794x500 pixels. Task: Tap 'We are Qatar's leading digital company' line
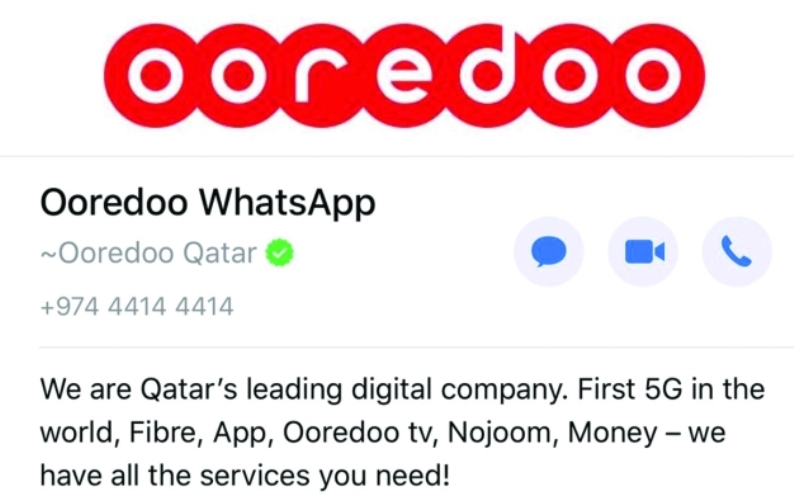pos(304,390)
